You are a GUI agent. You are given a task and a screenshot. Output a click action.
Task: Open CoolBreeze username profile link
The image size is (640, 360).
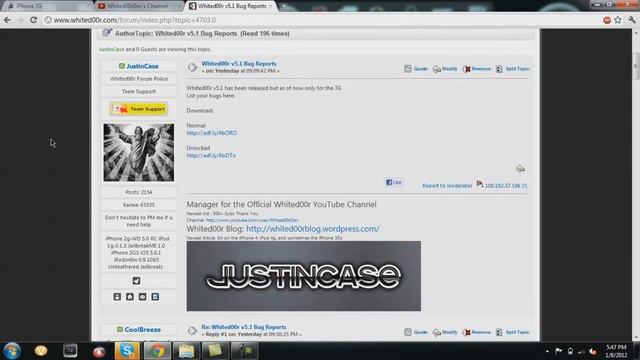(x=142, y=329)
